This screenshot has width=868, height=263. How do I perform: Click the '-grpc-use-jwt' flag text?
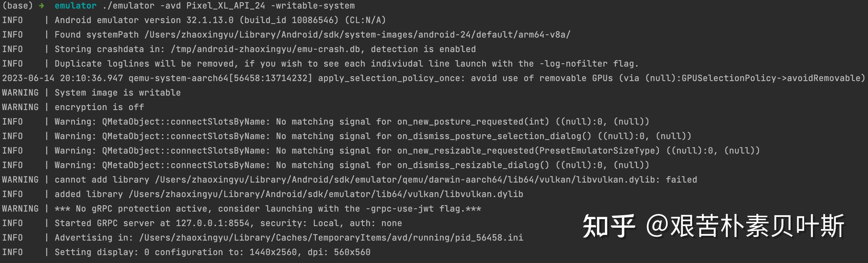(x=399, y=209)
